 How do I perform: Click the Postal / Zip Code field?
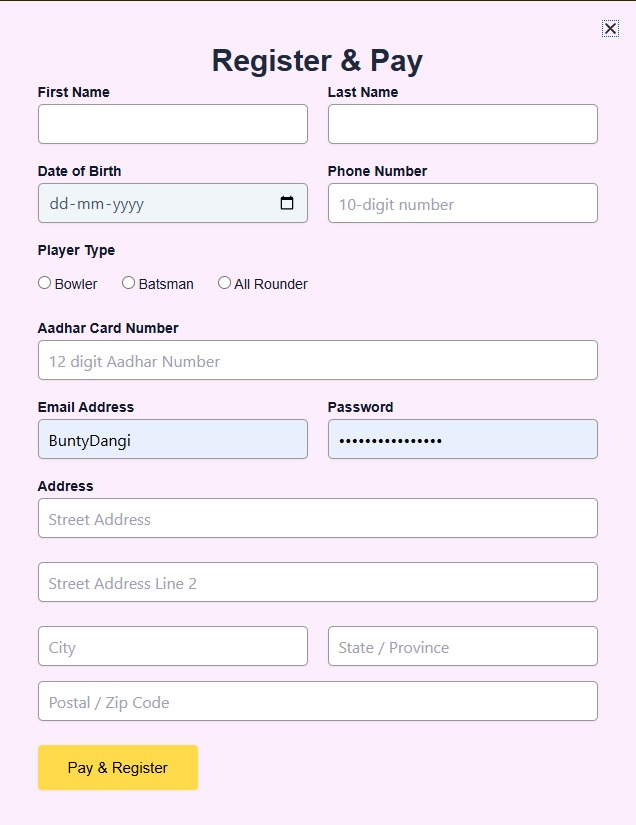[318, 701]
